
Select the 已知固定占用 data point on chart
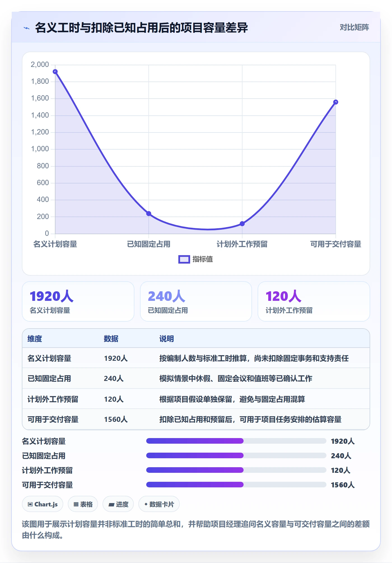pyautogui.click(x=149, y=213)
